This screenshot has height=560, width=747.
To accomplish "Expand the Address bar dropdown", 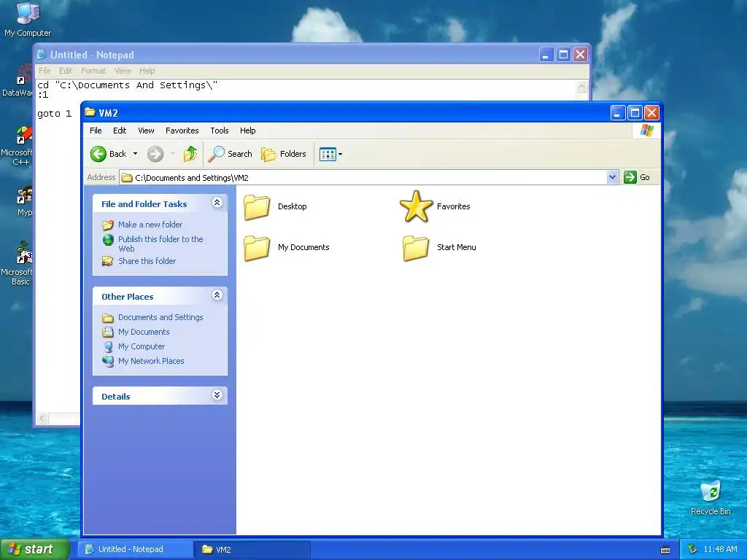I will point(613,177).
